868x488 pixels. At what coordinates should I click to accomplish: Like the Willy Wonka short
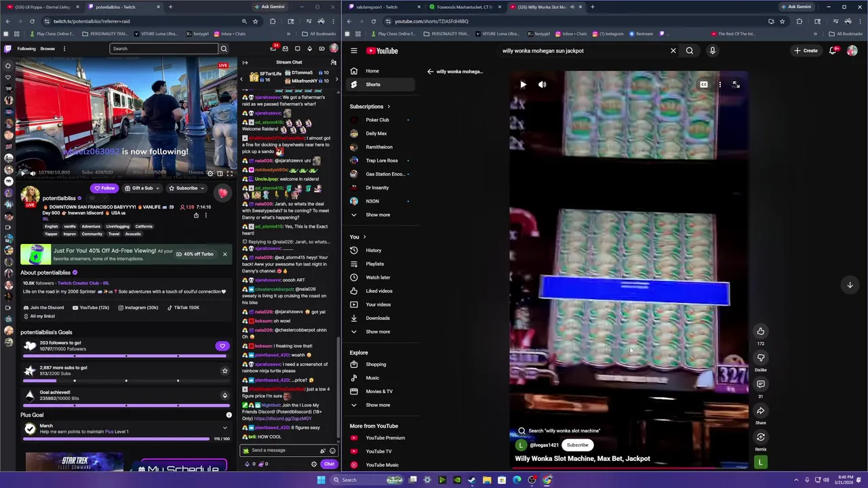761,331
